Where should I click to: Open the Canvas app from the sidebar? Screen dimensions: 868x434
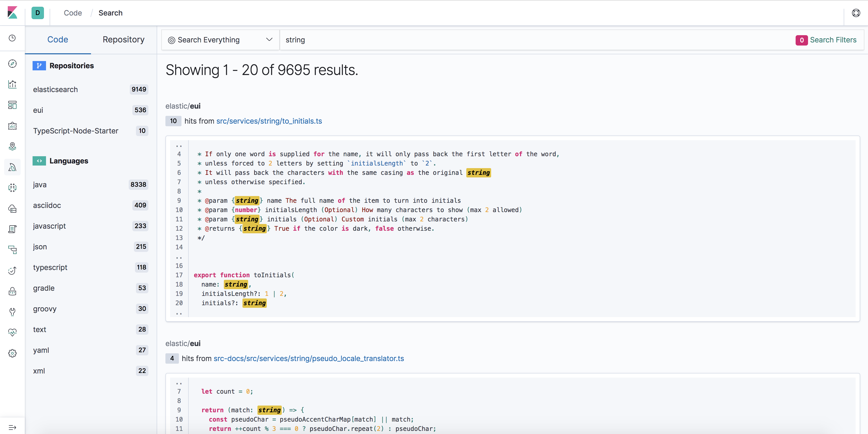[x=12, y=126]
